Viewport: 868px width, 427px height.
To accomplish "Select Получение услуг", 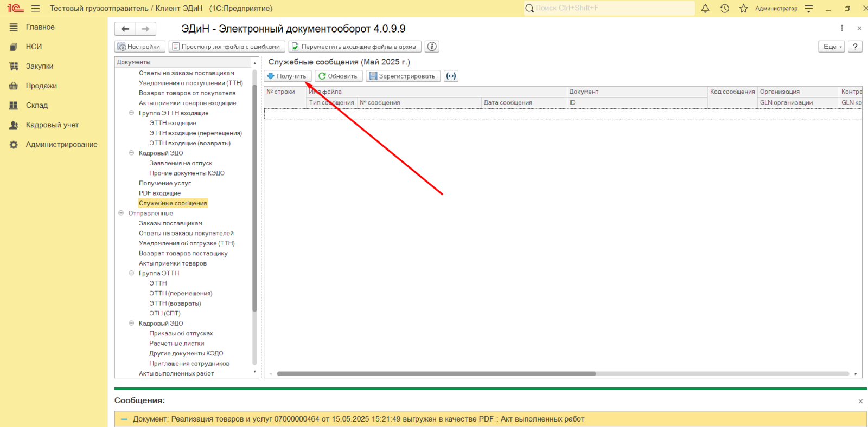I will point(165,183).
